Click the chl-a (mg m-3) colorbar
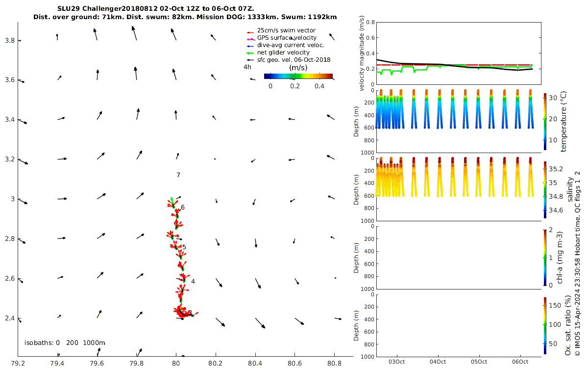Viewport: 588px width, 368px height. [545, 257]
